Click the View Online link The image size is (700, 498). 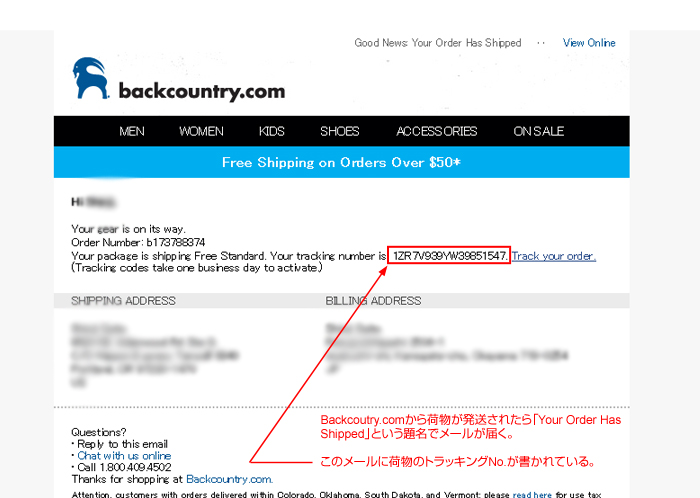[x=589, y=43]
